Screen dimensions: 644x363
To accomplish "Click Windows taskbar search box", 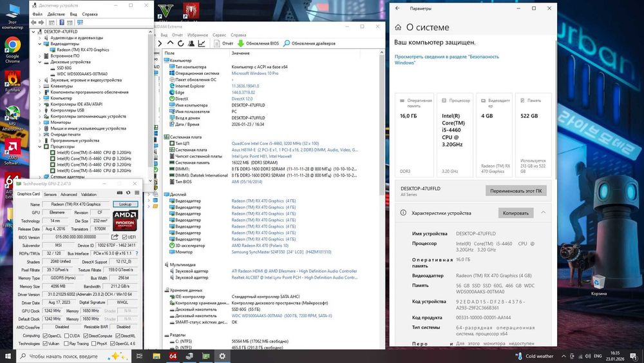I will tap(75, 356).
